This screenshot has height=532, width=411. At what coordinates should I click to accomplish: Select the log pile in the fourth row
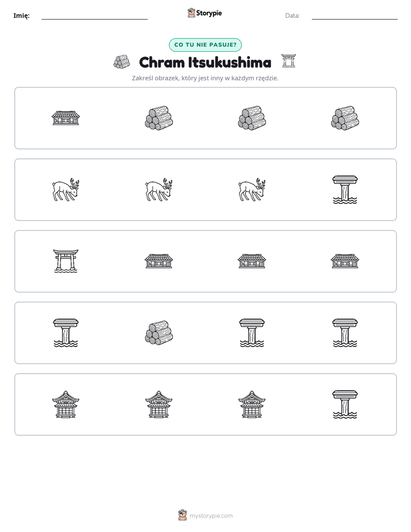click(x=159, y=333)
